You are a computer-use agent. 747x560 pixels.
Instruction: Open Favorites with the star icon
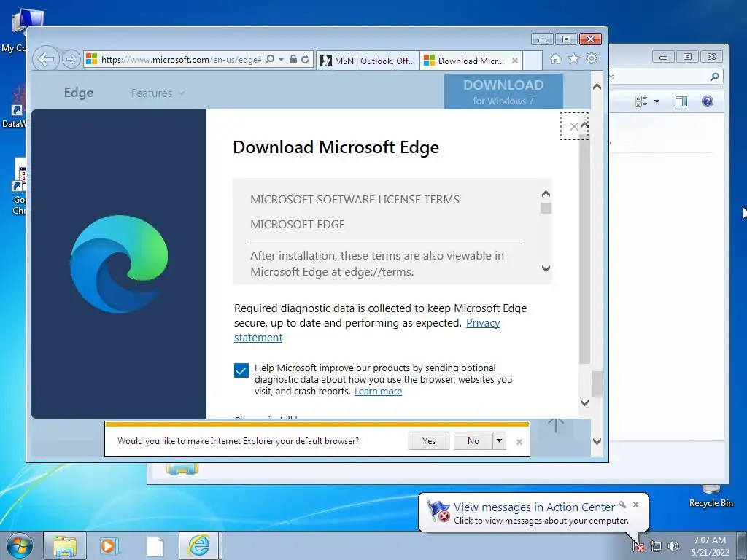point(573,58)
